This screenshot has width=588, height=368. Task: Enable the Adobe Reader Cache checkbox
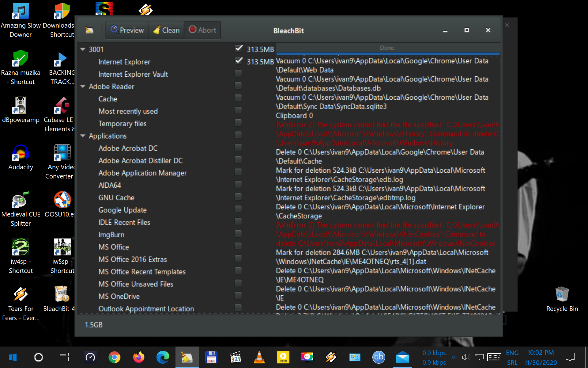(x=238, y=98)
